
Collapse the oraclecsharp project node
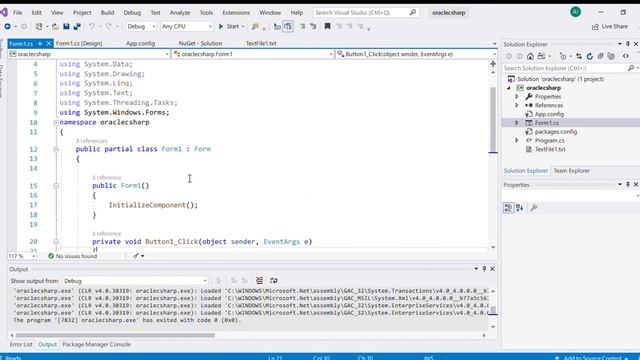point(509,88)
